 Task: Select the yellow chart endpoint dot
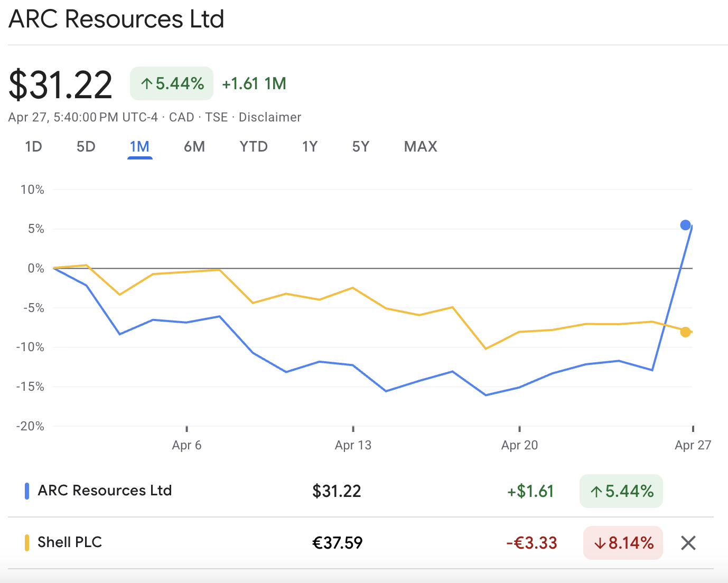(x=685, y=332)
